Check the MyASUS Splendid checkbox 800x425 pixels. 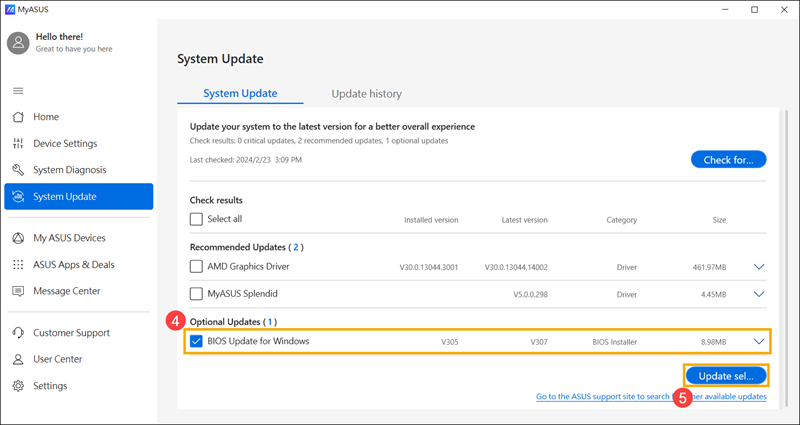pos(196,294)
